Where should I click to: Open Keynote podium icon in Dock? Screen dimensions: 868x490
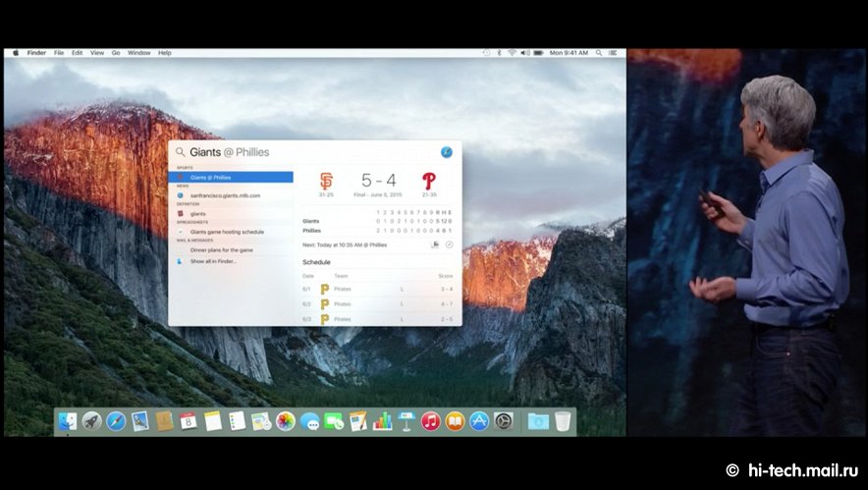407,421
